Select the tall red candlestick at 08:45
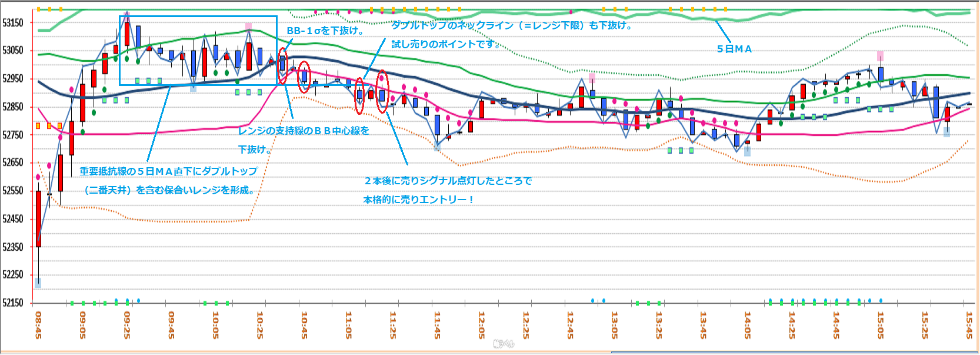This screenshot has width=980, height=355. [x=38, y=218]
